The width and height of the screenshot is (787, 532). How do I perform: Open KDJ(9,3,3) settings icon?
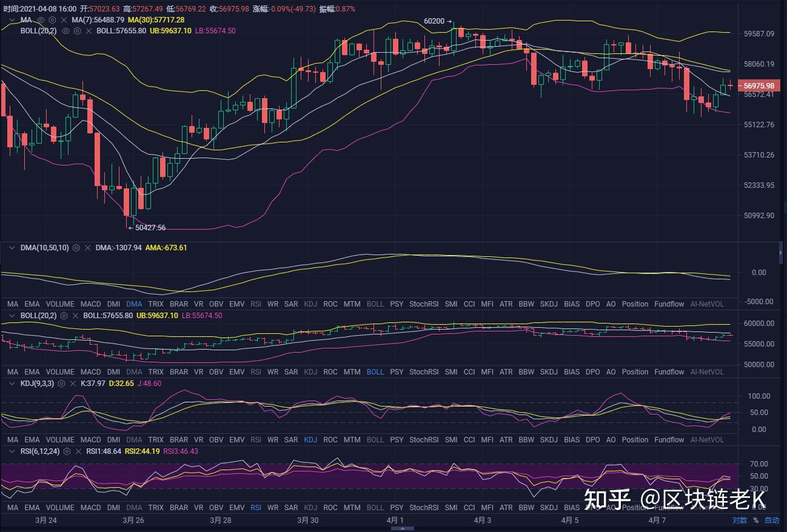[x=60, y=384]
